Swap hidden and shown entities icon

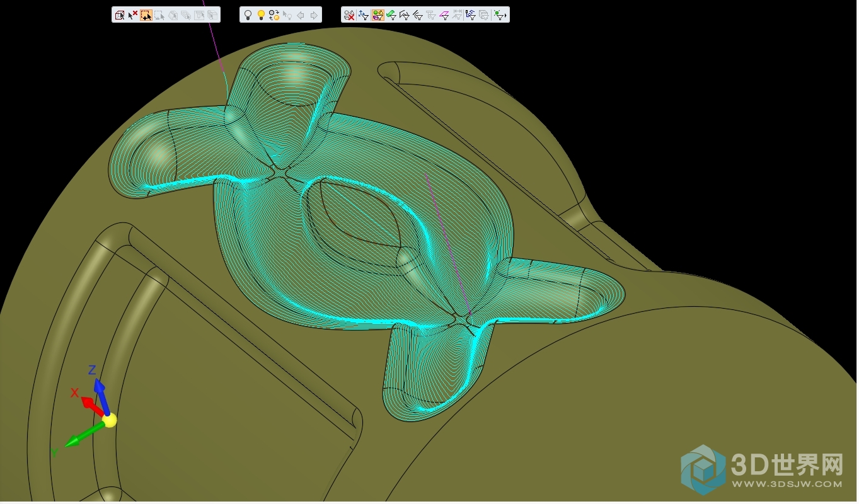(274, 15)
